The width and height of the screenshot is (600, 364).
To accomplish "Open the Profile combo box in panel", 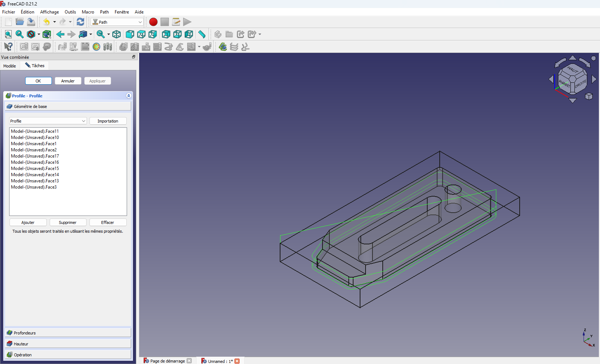I will click(48, 121).
